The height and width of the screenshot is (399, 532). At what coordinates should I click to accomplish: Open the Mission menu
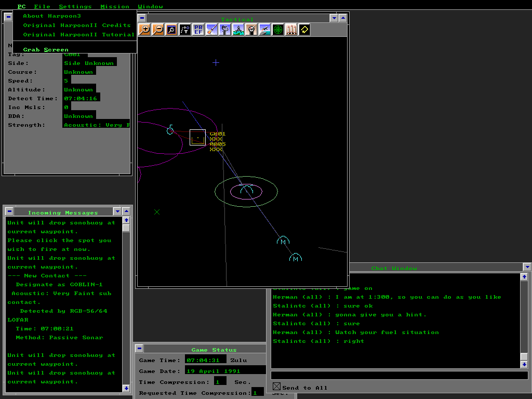tap(115, 6)
